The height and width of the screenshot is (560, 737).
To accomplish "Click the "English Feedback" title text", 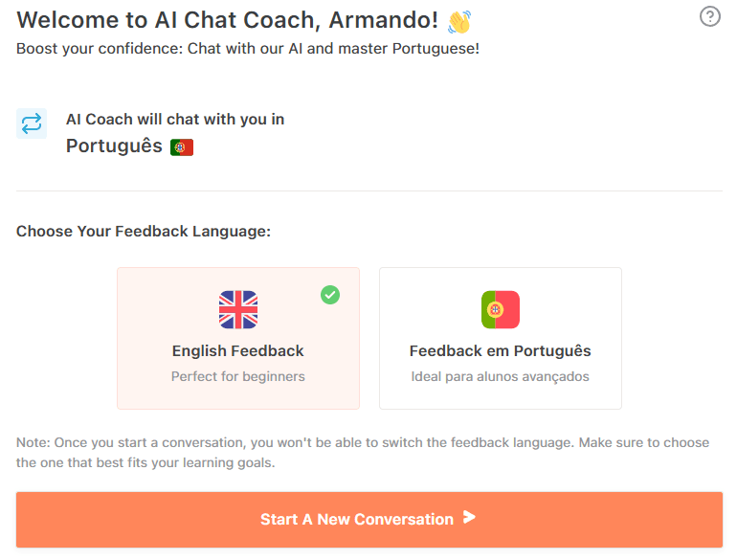I will pyautogui.click(x=238, y=350).
